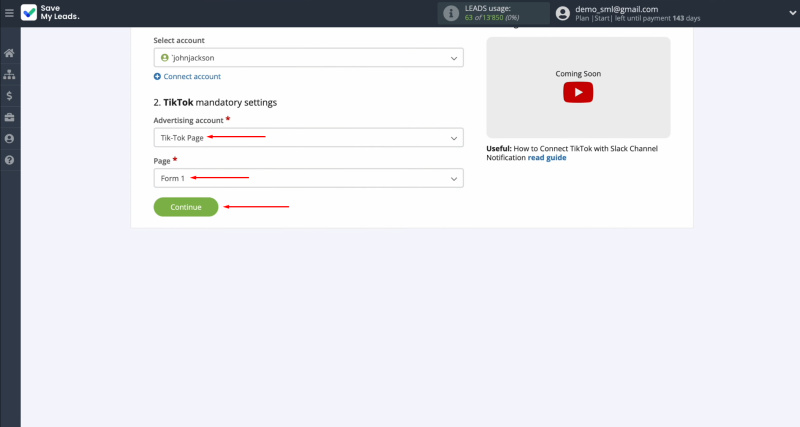Click the LEADS usage counter text
The height and width of the screenshot is (427, 800).
492,17
